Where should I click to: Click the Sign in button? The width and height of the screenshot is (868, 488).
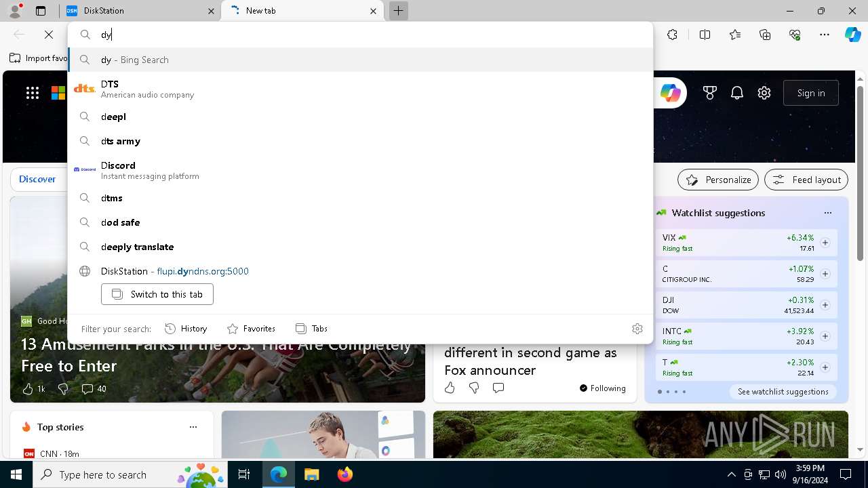(x=811, y=93)
